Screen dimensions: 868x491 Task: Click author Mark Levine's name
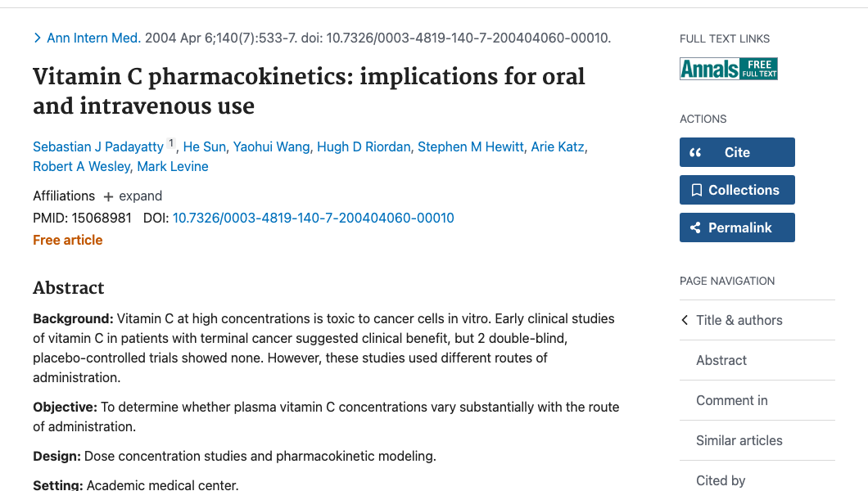(172, 166)
